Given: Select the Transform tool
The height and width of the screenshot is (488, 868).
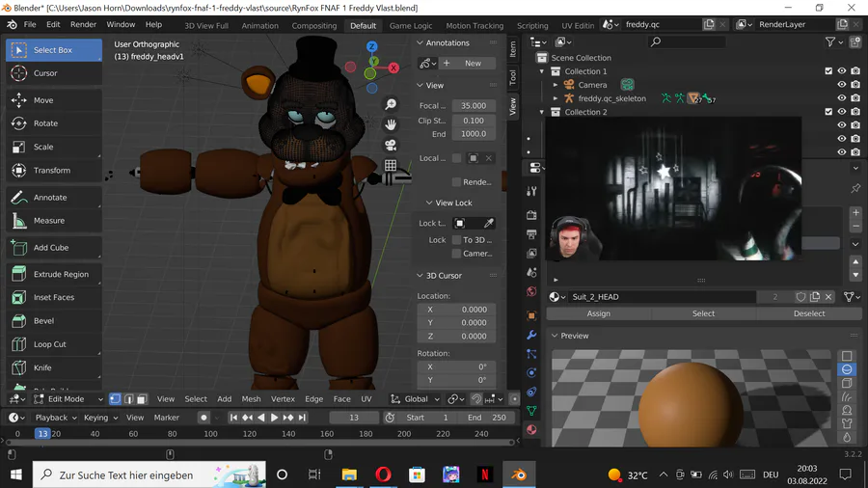Looking at the screenshot, I should [x=54, y=171].
